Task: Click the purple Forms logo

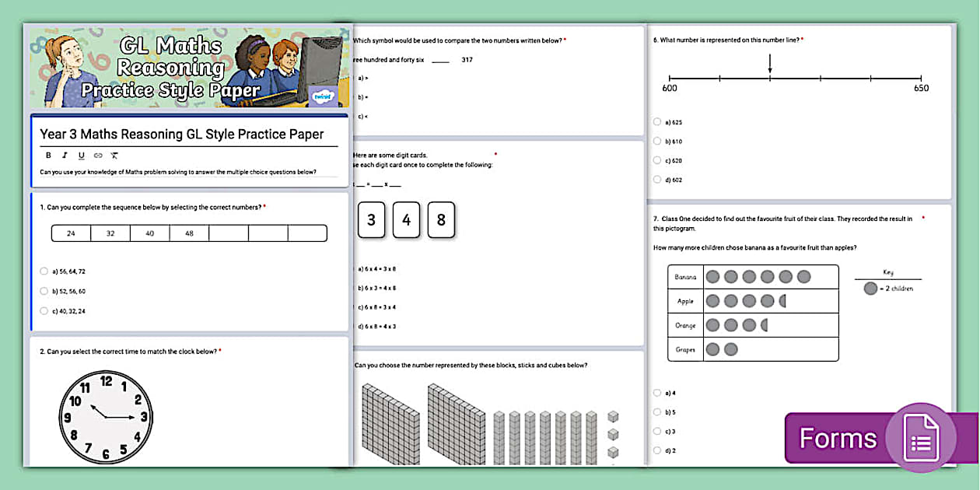Action: click(838, 437)
